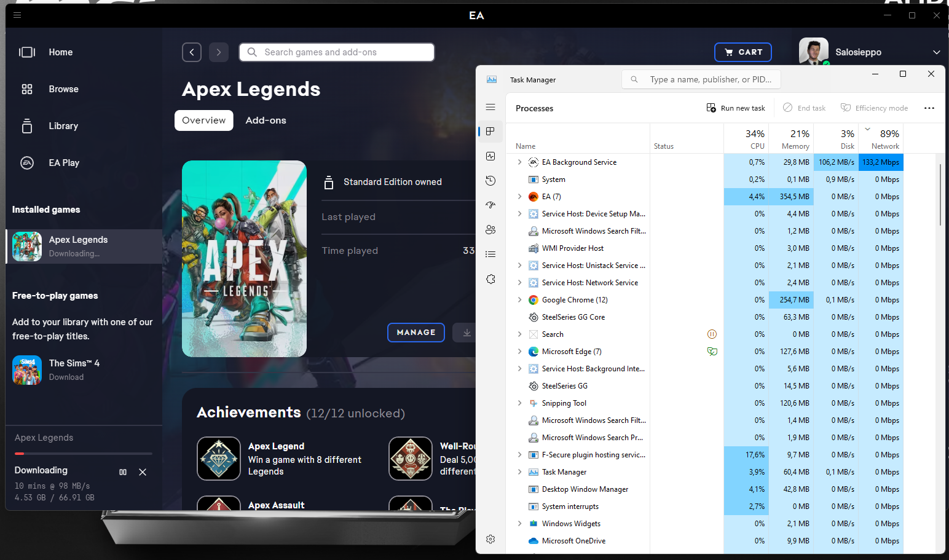Image resolution: width=949 pixels, height=560 pixels.
Task: Open the Users page icon in Task Manager
Action: (x=490, y=230)
